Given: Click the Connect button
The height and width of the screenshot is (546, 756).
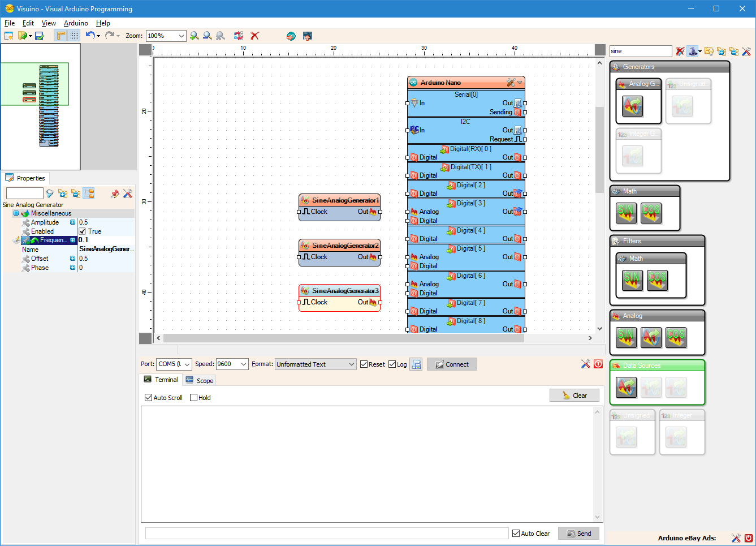Looking at the screenshot, I should (451, 364).
